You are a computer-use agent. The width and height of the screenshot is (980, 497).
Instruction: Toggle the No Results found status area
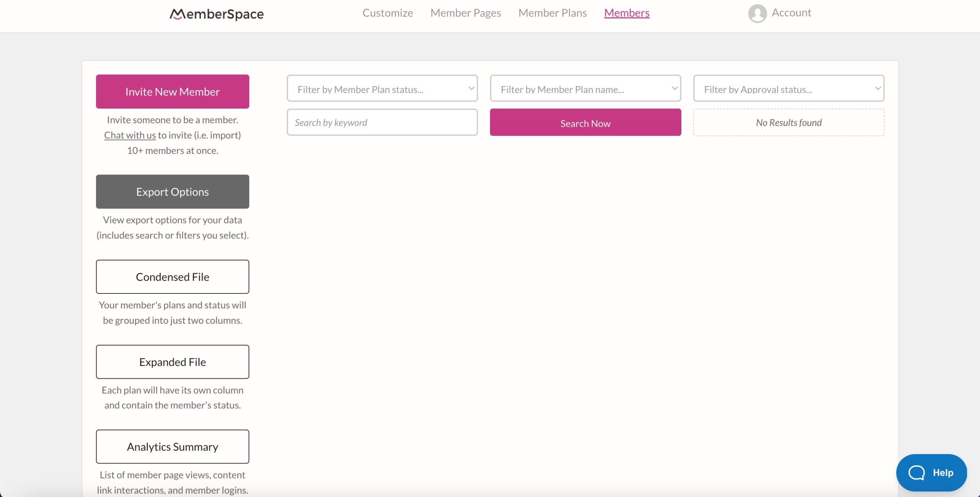coord(789,122)
